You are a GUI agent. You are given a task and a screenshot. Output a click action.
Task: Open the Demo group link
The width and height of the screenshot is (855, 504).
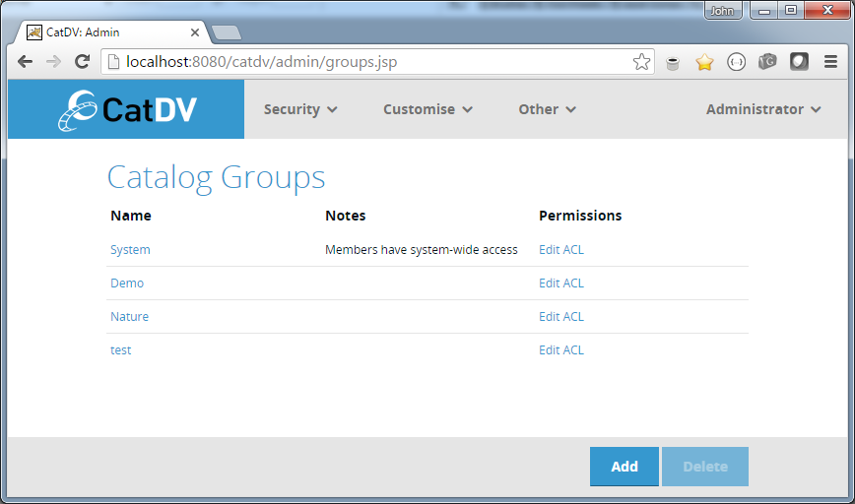tap(127, 283)
